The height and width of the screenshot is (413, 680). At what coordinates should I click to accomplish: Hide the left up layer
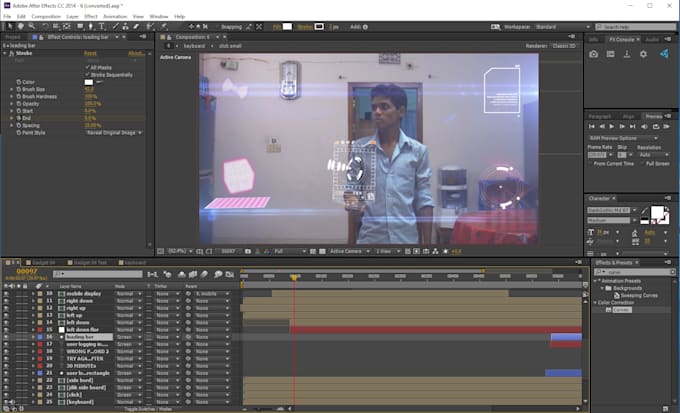point(6,315)
